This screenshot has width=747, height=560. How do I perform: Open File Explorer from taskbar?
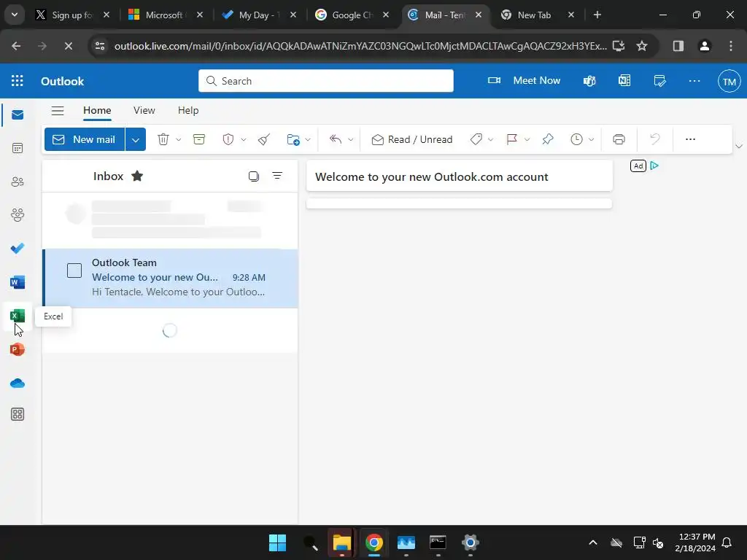pos(342,542)
